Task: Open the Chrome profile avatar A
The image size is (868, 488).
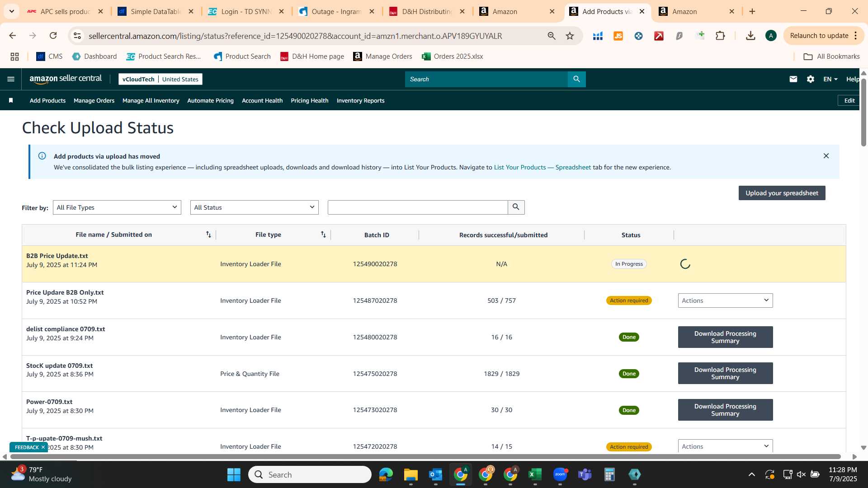Action: (x=771, y=36)
